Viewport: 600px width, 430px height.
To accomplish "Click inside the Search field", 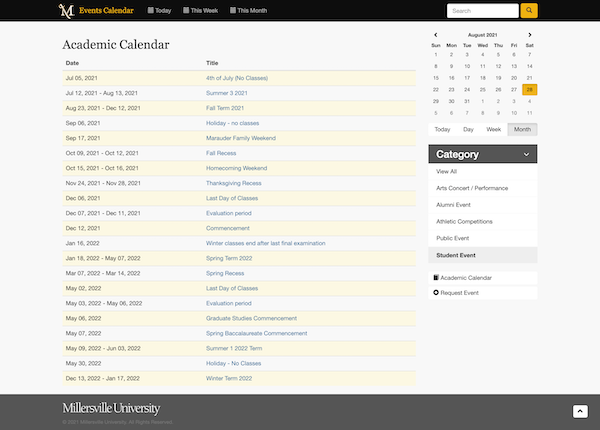I will pos(483,11).
